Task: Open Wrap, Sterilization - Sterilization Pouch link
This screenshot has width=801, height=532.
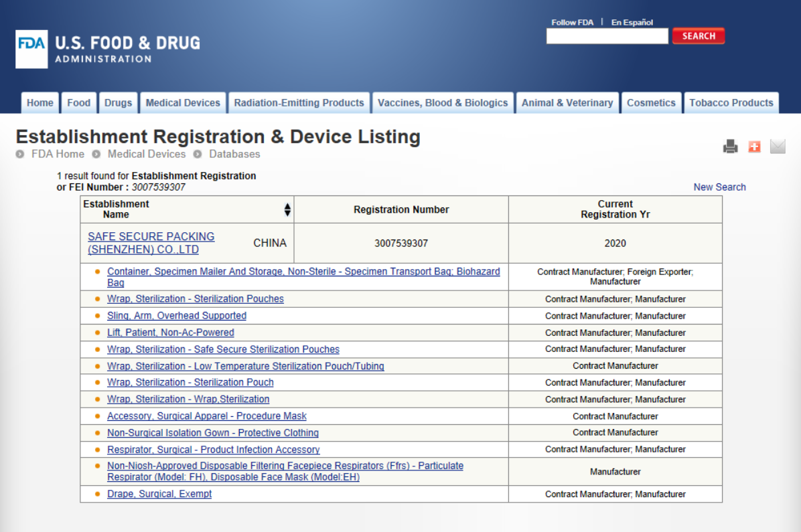Action: (191, 382)
